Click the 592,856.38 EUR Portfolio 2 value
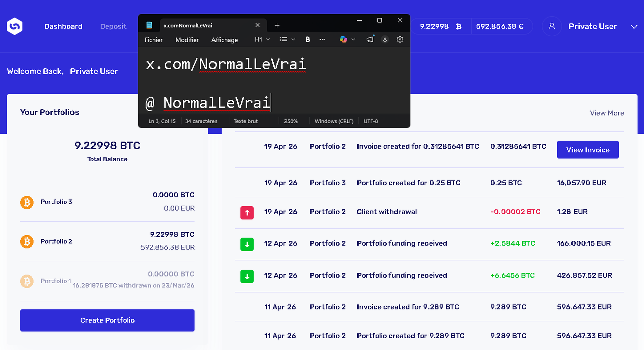This screenshot has height=350, width=644. coord(168,247)
